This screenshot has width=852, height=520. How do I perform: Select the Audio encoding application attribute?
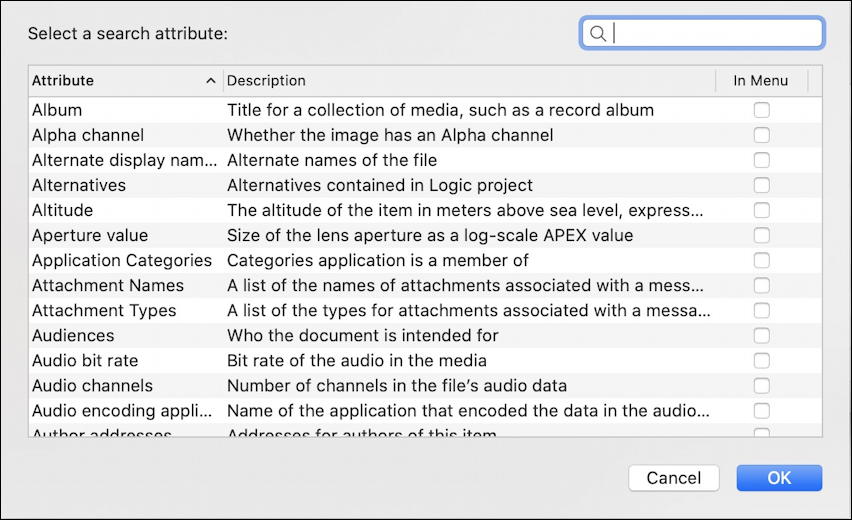tap(122, 410)
